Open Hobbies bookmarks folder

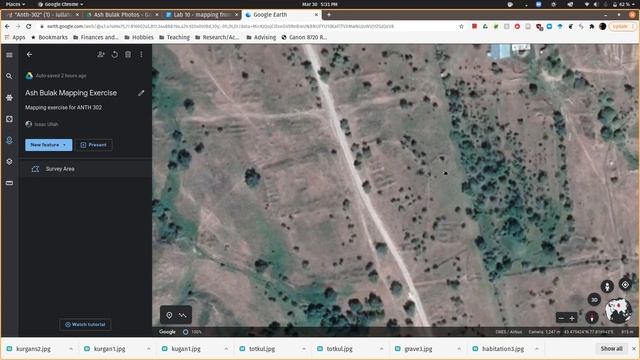139,37
